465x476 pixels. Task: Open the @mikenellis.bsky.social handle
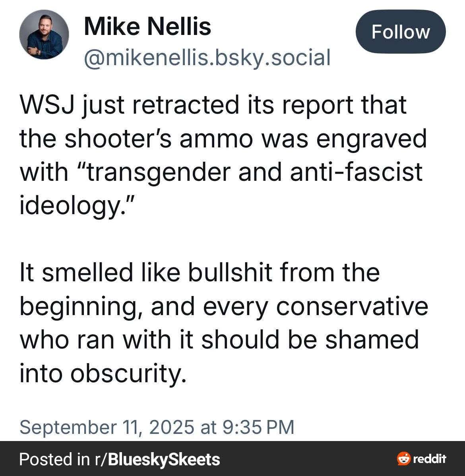click(x=207, y=58)
